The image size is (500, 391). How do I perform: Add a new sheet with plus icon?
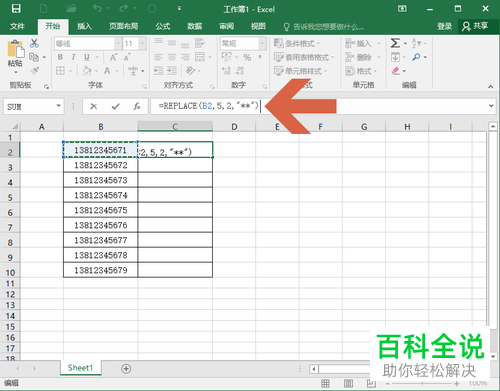tap(126, 369)
